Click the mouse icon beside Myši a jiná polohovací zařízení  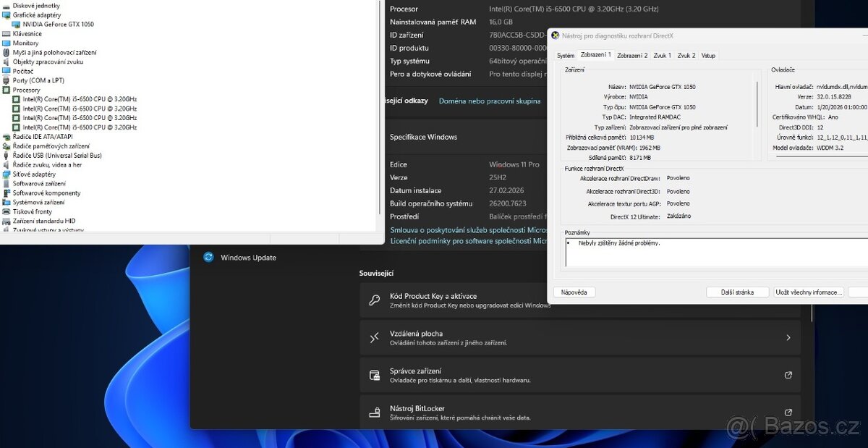pyautogui.click(x=7, y=53)
